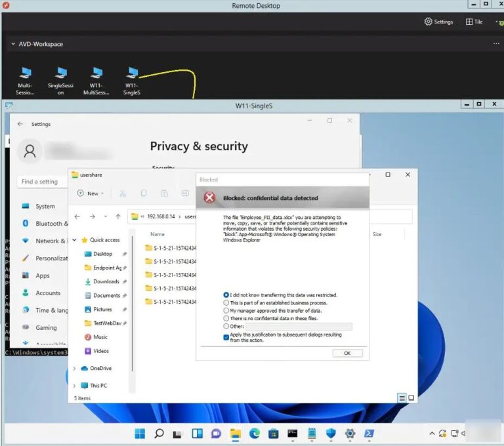The height and width of the screenshot is (446, 504).
Task: Select the Other justification radio button
Action: click(x=226, y=326)
